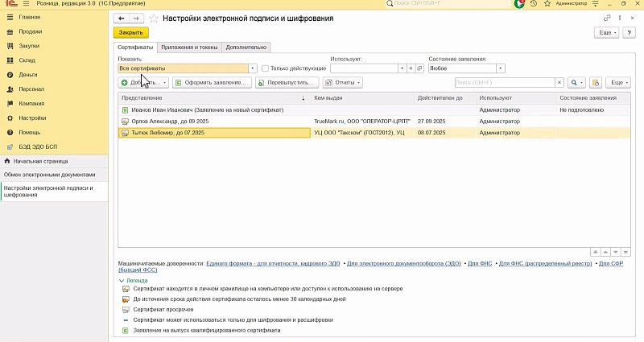This screenshot has width=644, height=342.
Task: Open Единого формата доверенности link
Action: pos(273,264)
